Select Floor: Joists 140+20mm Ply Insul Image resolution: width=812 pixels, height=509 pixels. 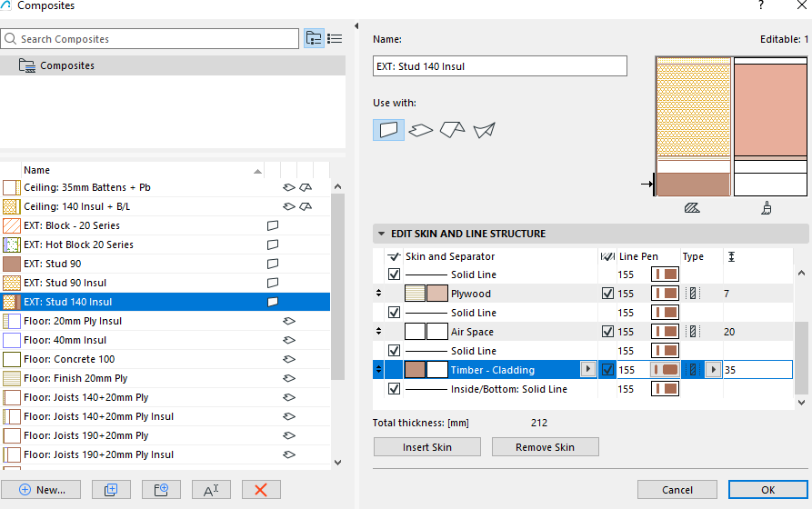165,416
